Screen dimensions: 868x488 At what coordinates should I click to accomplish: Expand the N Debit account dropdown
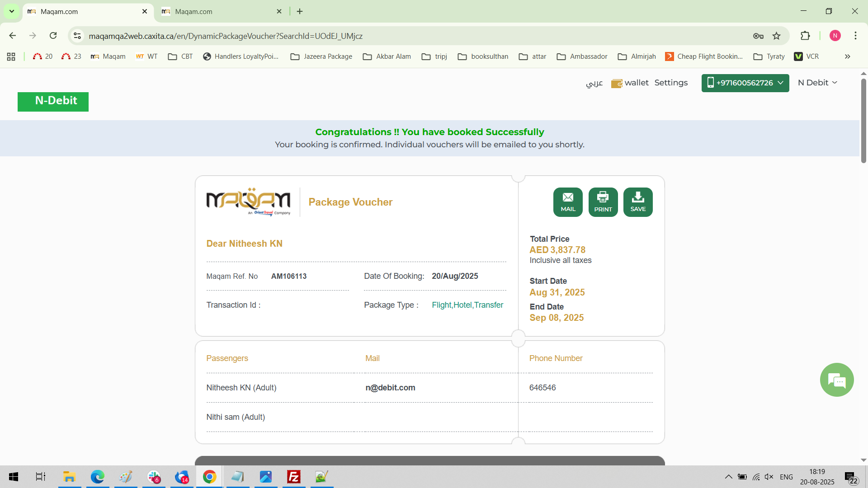(x=817, y=83)
